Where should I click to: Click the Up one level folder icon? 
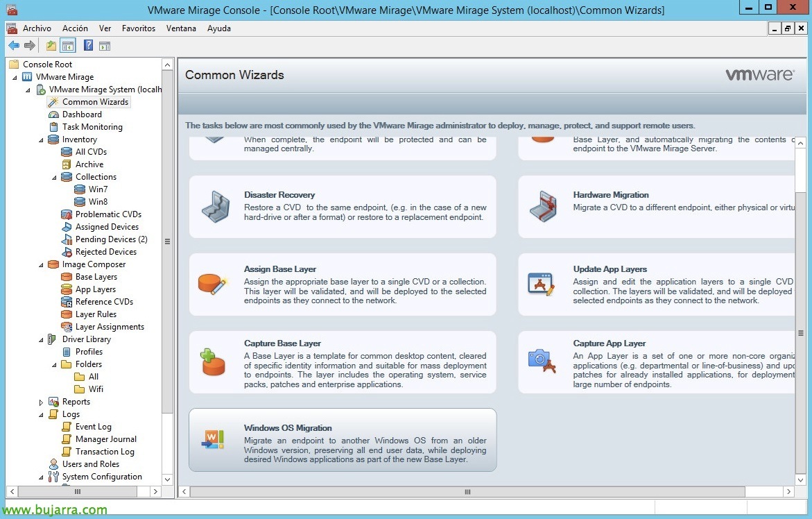[51, 46]
